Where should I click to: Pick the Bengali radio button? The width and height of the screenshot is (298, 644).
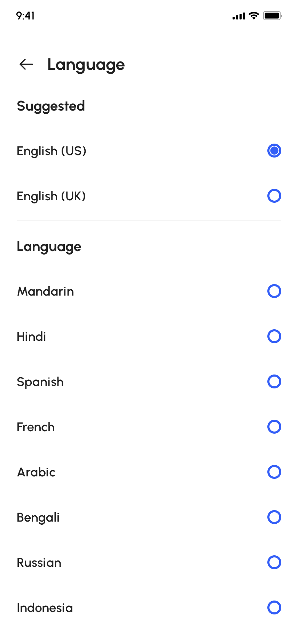tap(274, 517)
